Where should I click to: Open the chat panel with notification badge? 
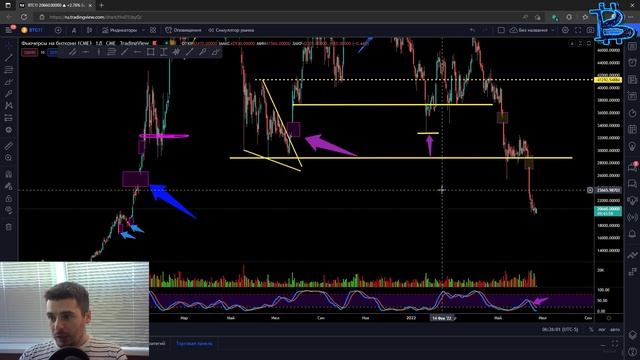632,167
